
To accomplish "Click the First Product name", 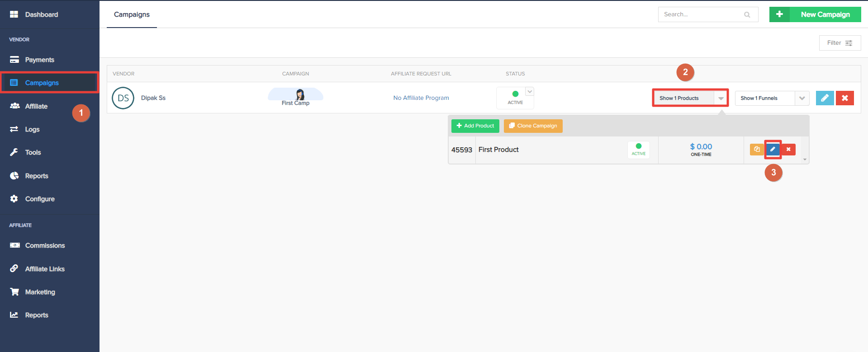I will [x=498, y=150].
